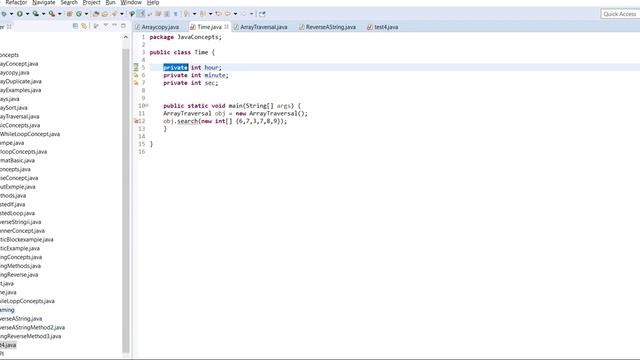
Task: Open the Run configurations dropdown arrow
Action: 27,14
